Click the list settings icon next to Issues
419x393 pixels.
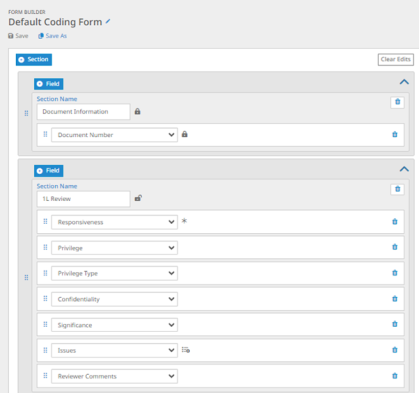click(x=186, y=350)
